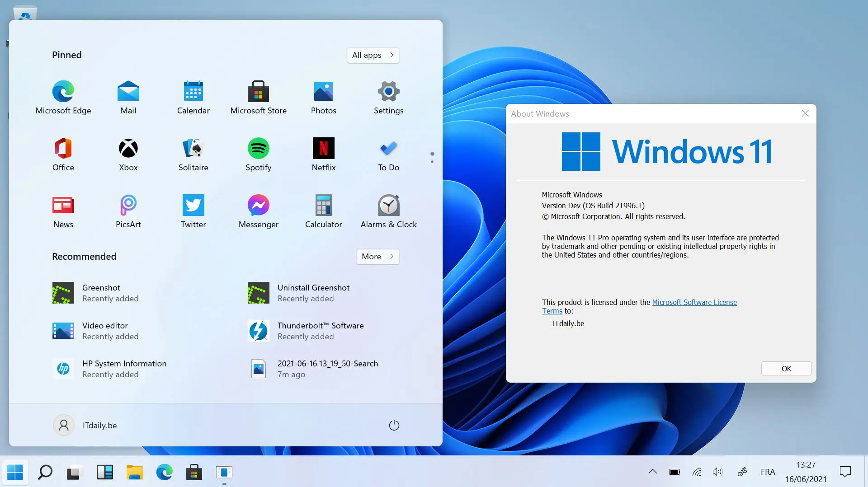Open Task View on taskbar
Viewport: 868px width, 487px height.
(75, 472)
